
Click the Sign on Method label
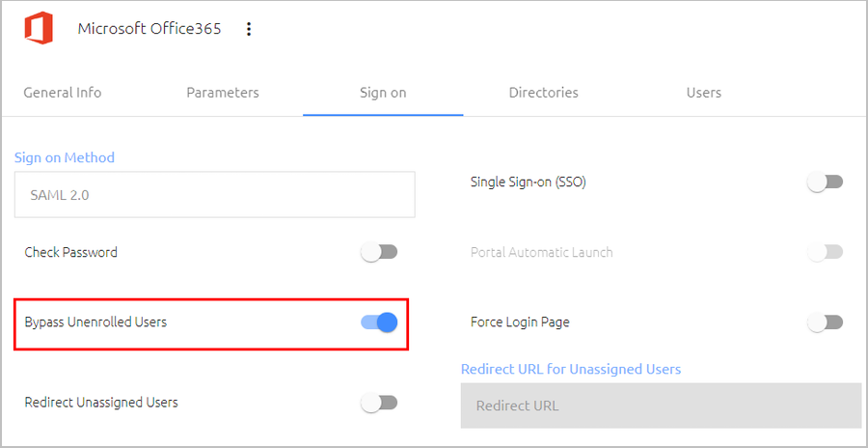tap(65, 157)
